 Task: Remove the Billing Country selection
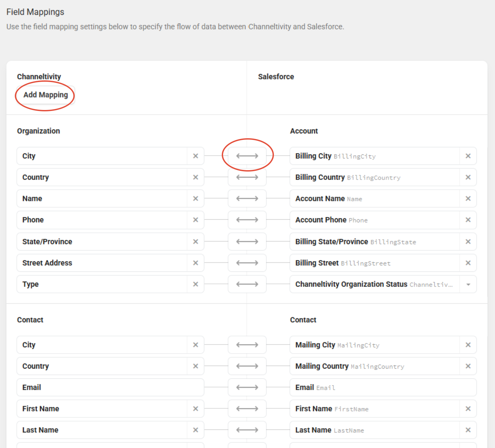point(468,177)
